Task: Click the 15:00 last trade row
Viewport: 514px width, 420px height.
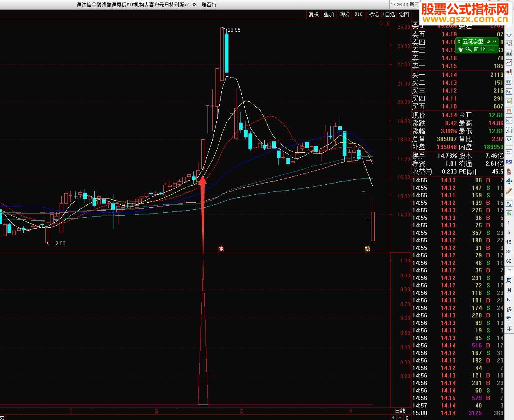Action: [x=458, y=413]
